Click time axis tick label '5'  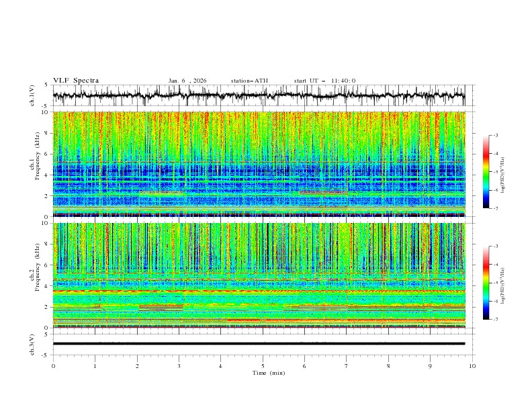pos(263,366)
